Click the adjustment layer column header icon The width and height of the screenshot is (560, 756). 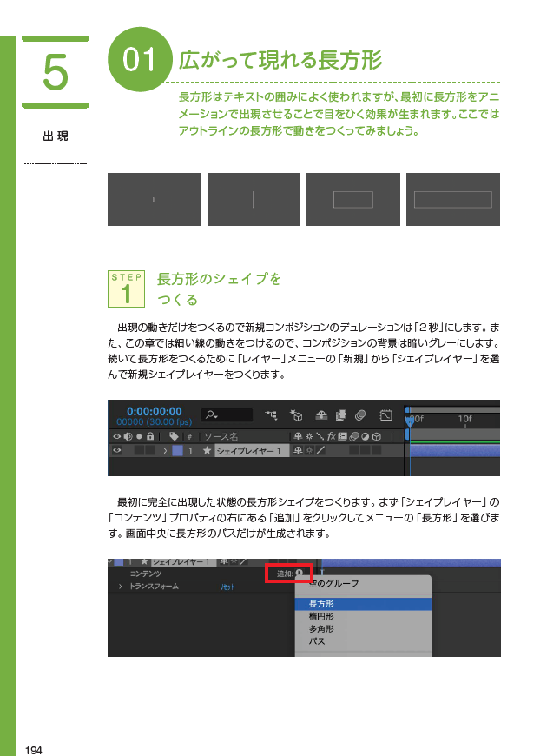click(x=365, y=436)
